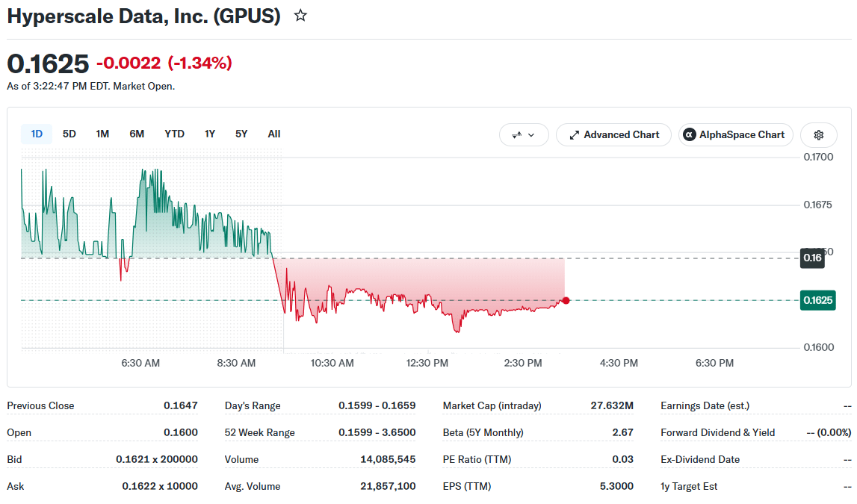Click the Ask value 0.1622 x 10000
Screen dimensions: 857x504
[x=160, y=486]
